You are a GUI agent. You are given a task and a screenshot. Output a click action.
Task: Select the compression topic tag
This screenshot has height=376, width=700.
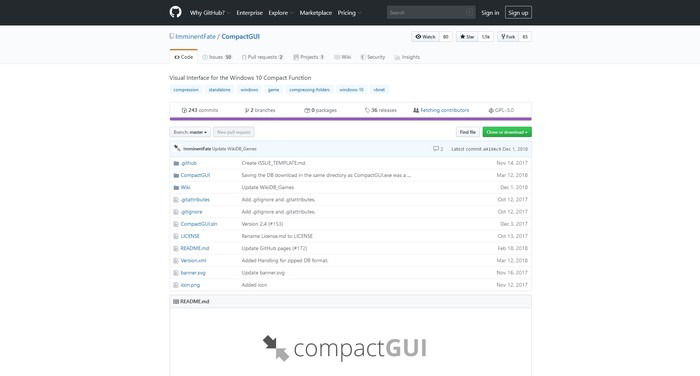coord(186,90)
